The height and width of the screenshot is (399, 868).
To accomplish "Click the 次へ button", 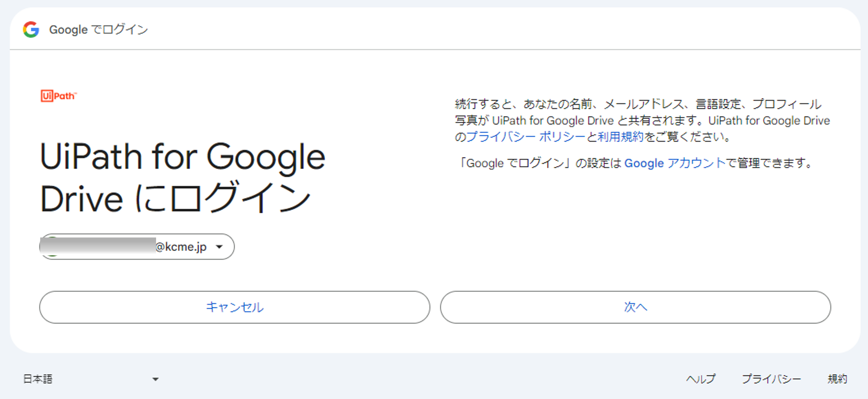I will (x=635, y=307).
